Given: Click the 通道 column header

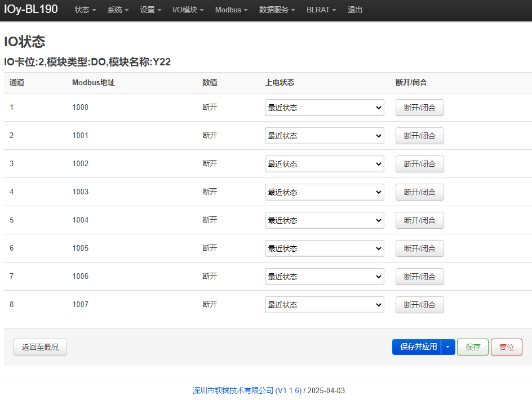Looking at the screenshot, I should pos(17,82).
